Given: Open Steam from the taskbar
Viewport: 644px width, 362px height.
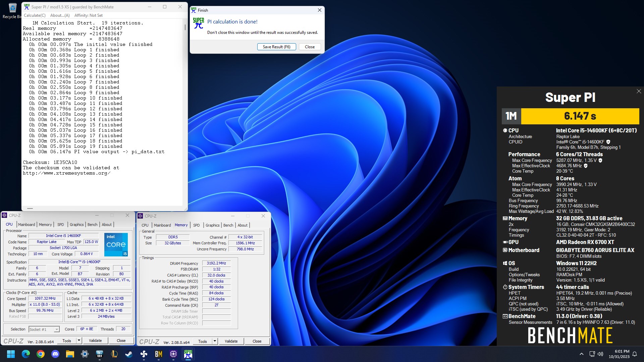Looking at the screenshot, I should [129, 354].
